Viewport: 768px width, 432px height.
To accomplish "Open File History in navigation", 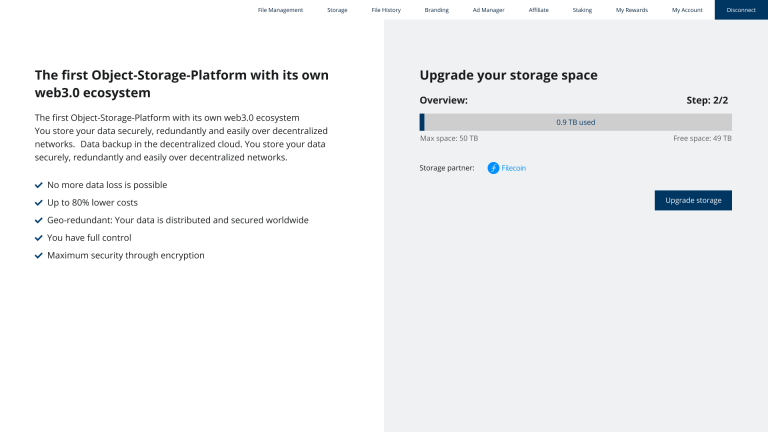I will tap(386, 10).
